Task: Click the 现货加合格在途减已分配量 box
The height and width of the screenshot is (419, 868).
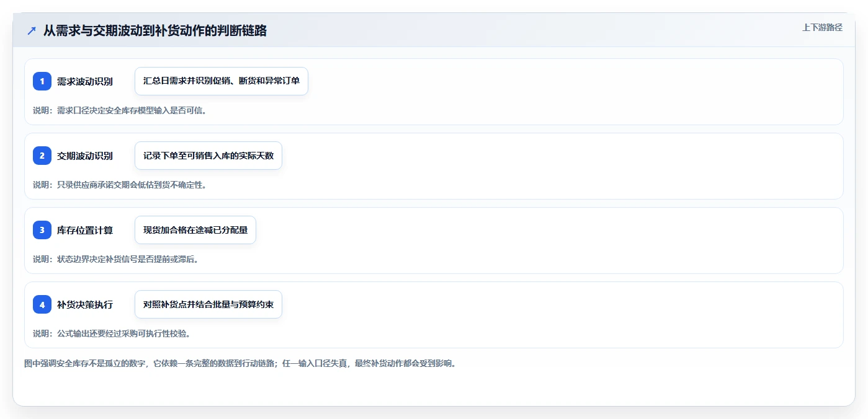Action: click(195, 230)
